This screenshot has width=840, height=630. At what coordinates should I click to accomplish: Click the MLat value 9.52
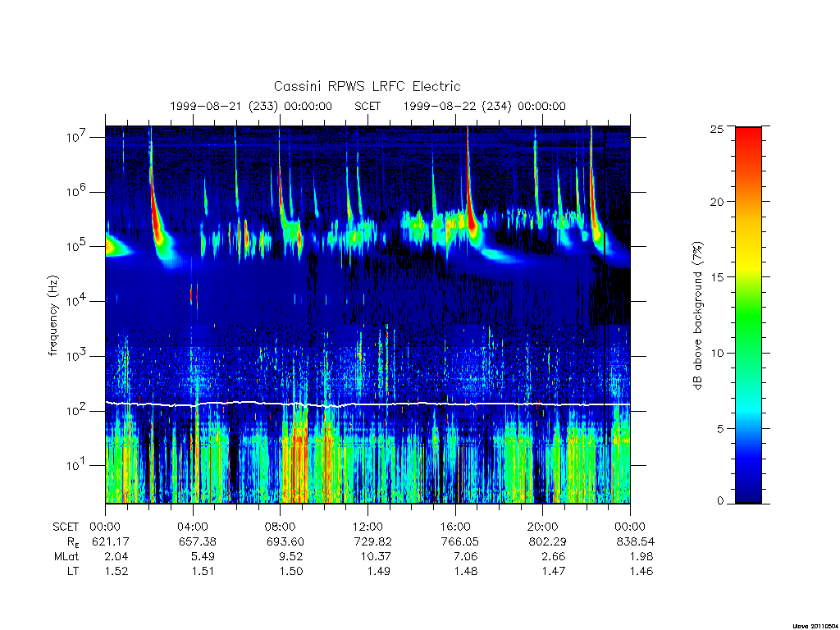[291, 557]
